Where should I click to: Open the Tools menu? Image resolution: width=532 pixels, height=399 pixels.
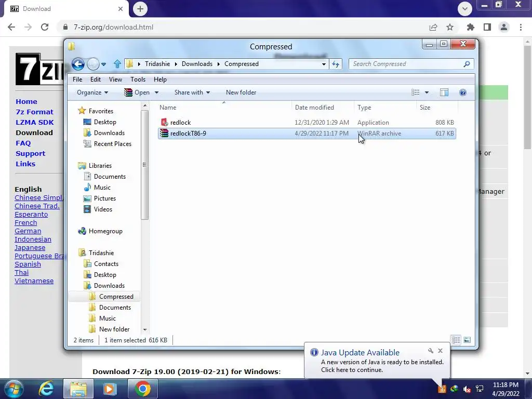pos(138,79)
